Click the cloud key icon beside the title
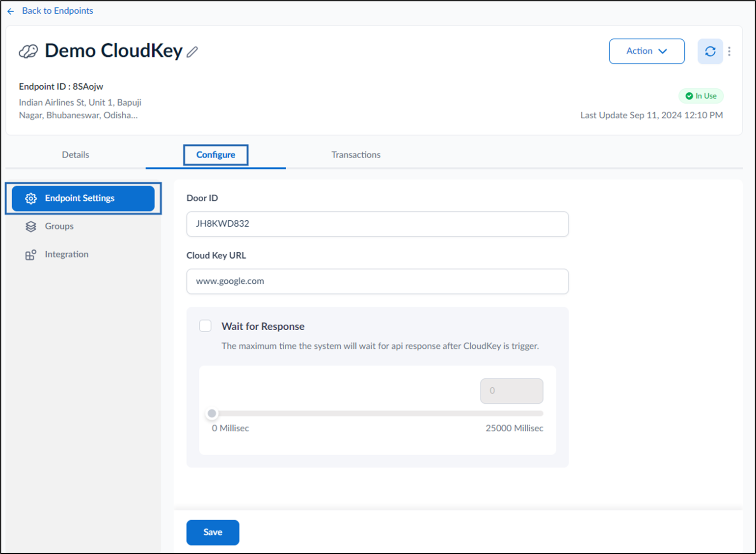756x554 pixels. [28, 51]
